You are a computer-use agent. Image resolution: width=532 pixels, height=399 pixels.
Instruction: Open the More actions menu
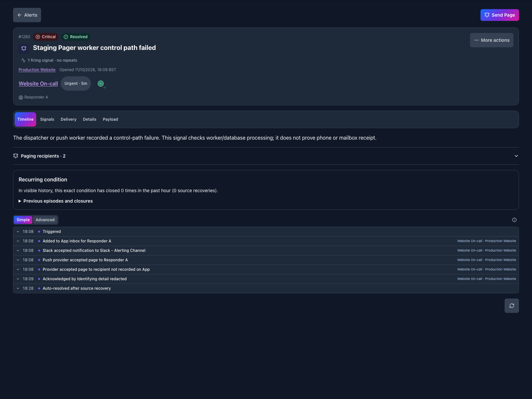pos(492,40)
